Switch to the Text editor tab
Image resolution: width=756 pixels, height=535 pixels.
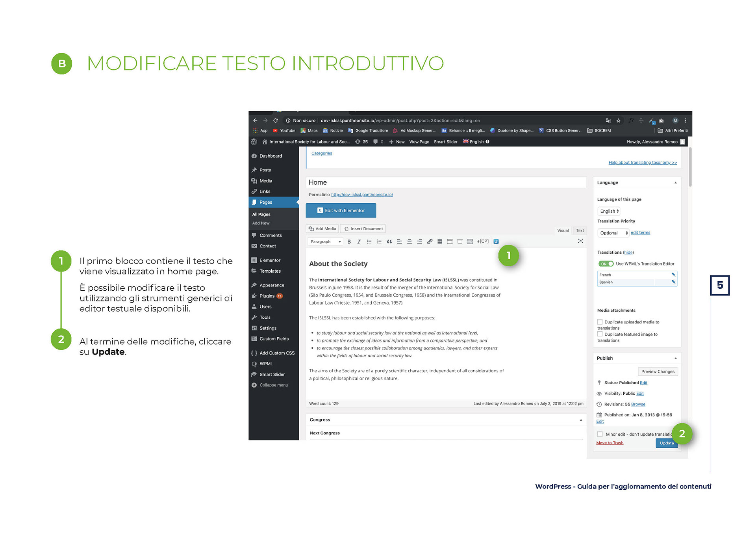(580, 230)
